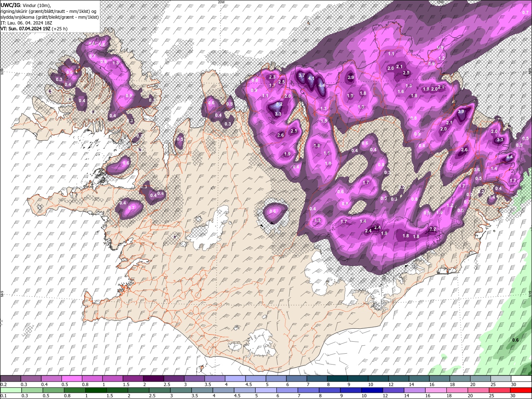532x399 pixels.
Task: Click the '5.2' snowfall value
Action: (279, 104)
